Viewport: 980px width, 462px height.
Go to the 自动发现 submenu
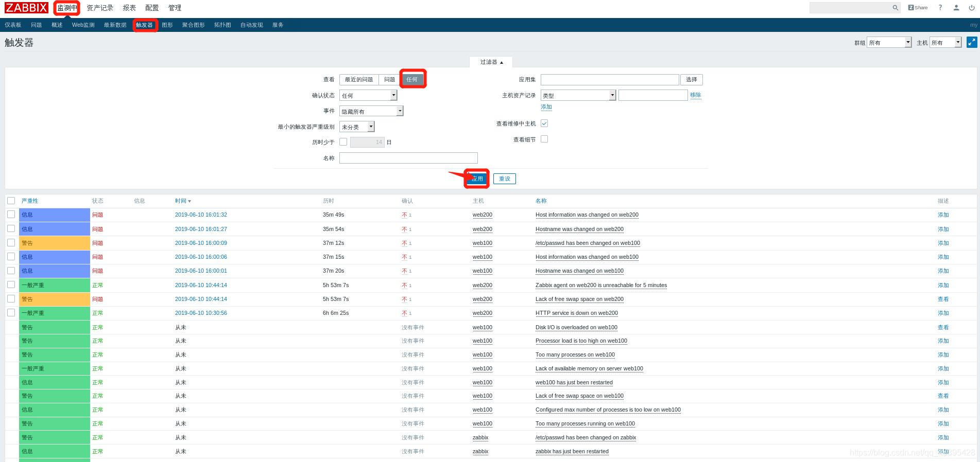tap(251, 25)
